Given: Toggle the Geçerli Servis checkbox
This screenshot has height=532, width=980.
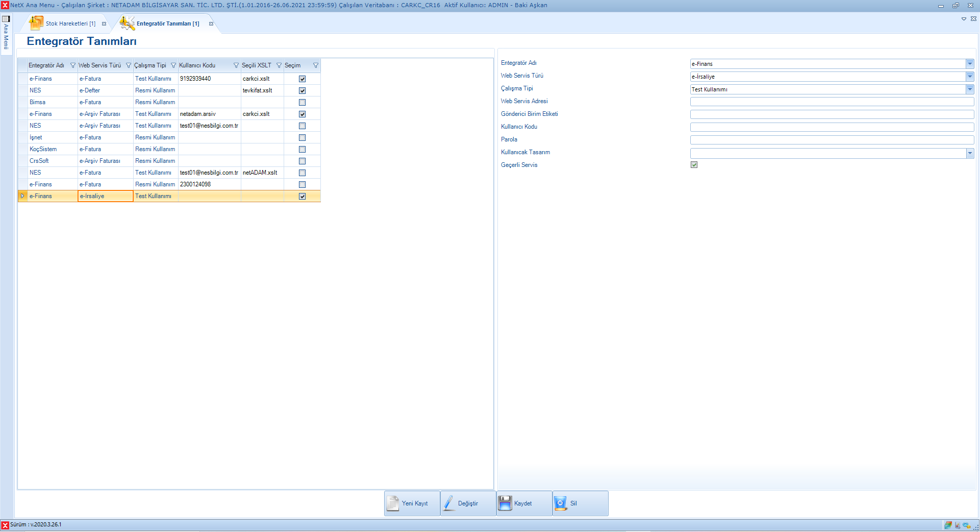Looking at the screenshot, I should pos(694,165).
